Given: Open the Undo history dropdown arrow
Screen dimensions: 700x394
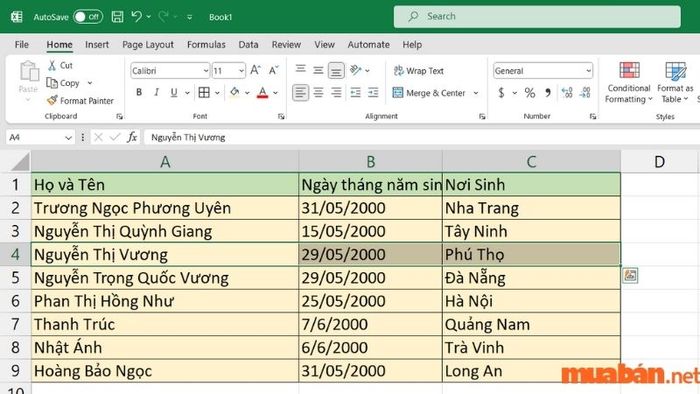Looking at the screenshot, I should pos(149,17).
